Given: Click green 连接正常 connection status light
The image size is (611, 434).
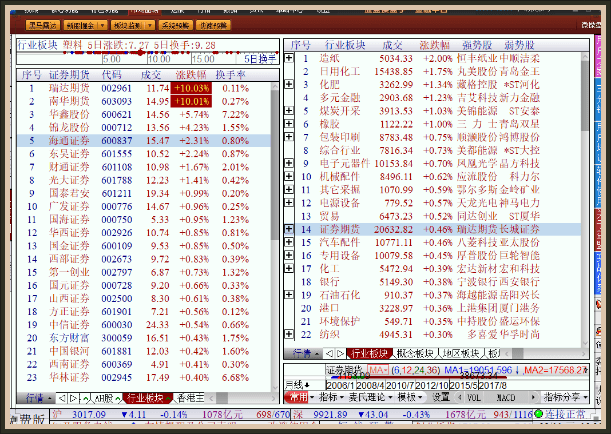Looking at the screenshot, I should tap(539, 414).
